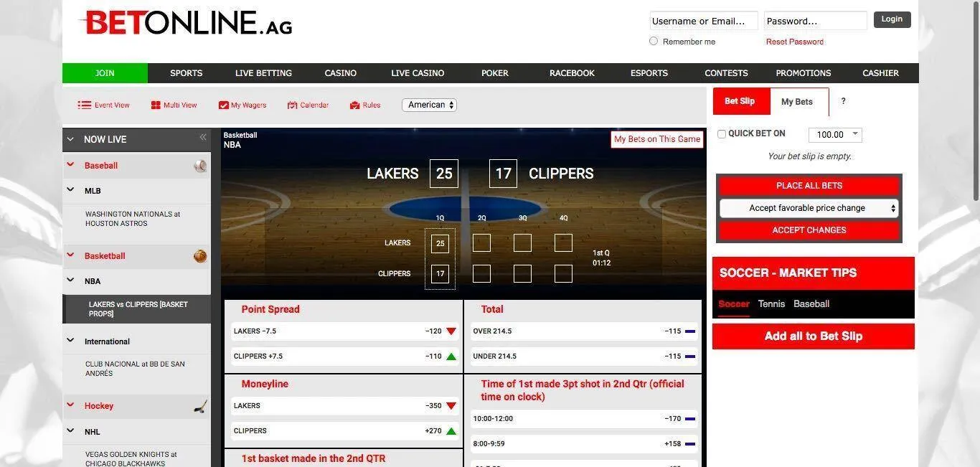Select Club Nacional at BB de San Andrés
980x467 pixels.
point(136,369)
